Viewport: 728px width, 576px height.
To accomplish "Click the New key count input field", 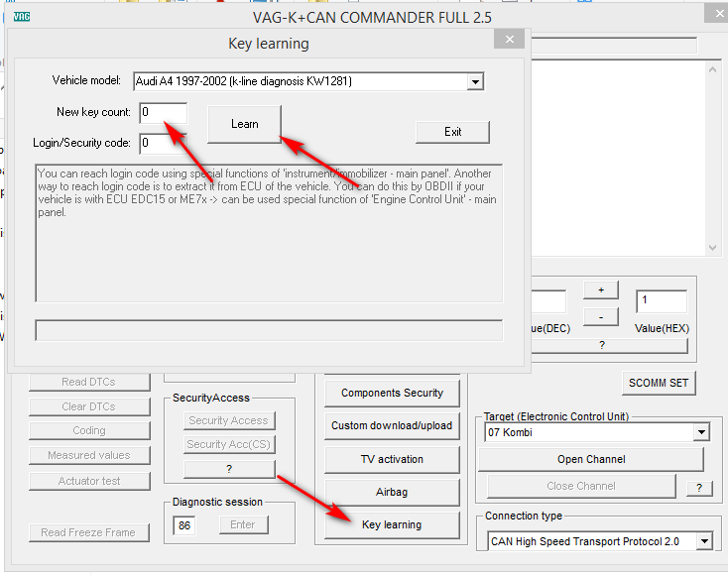I will click(164, 113).
